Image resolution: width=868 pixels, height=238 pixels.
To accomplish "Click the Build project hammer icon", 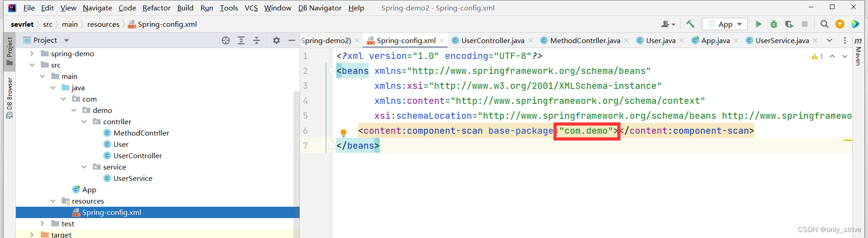I will tap(690, 24).
